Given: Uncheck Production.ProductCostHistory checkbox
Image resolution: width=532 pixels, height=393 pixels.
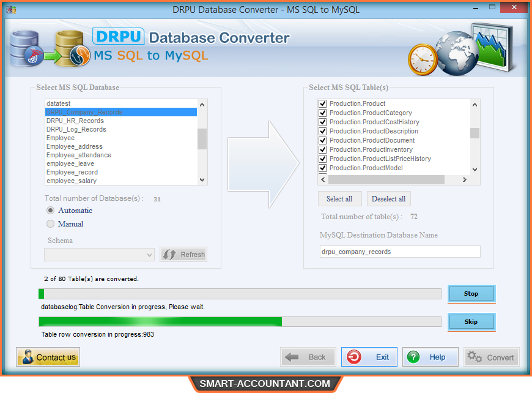Looking at the screenshot, I should tap(323, 122).
